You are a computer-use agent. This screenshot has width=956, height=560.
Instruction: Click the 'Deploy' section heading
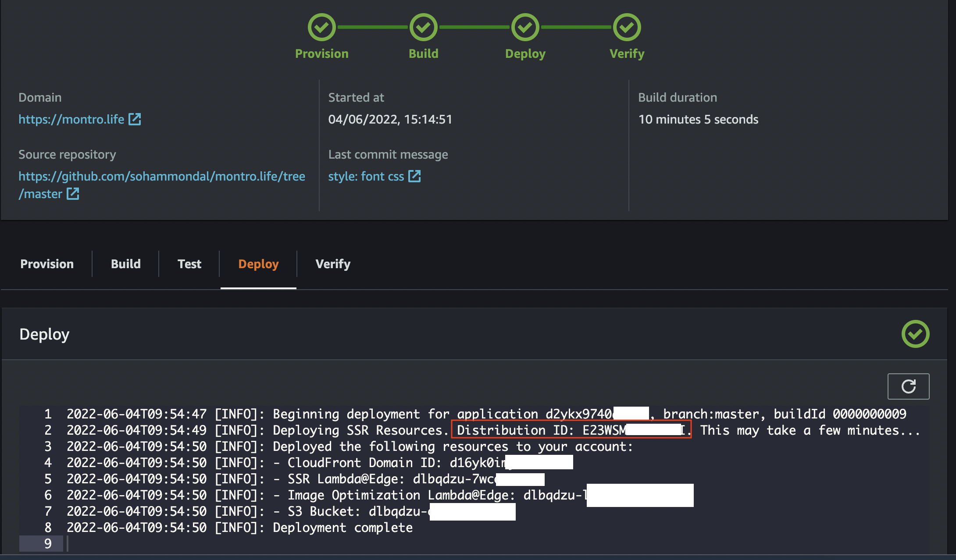(x=44, y=334)
